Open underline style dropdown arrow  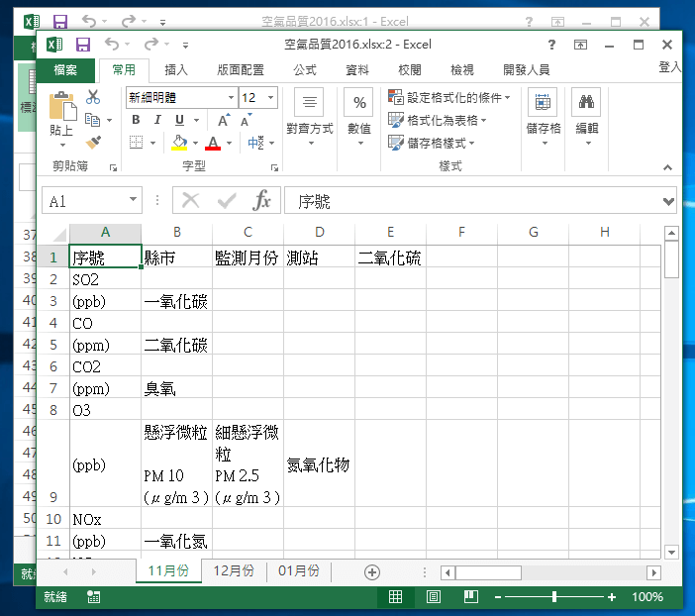click(x=196, y=120)
